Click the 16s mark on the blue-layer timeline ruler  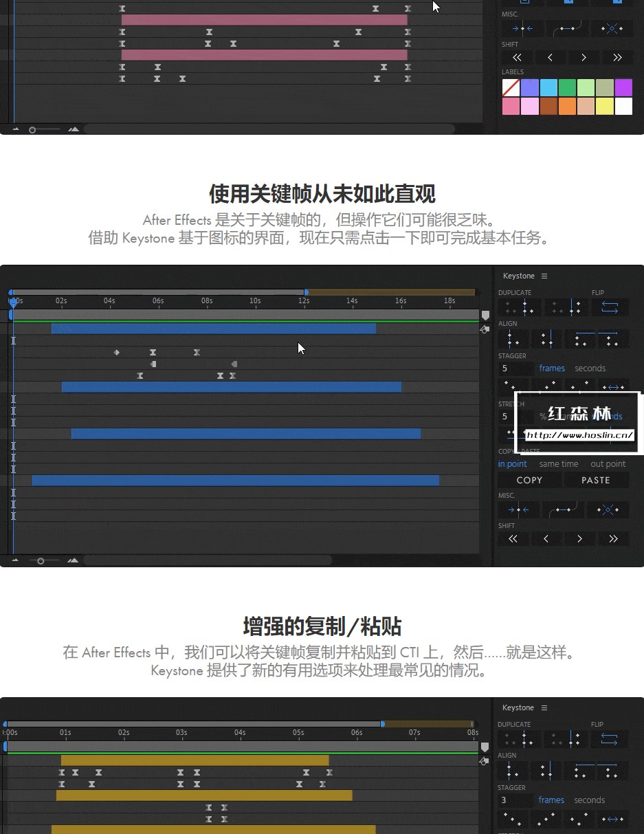[x=401, y=300]
